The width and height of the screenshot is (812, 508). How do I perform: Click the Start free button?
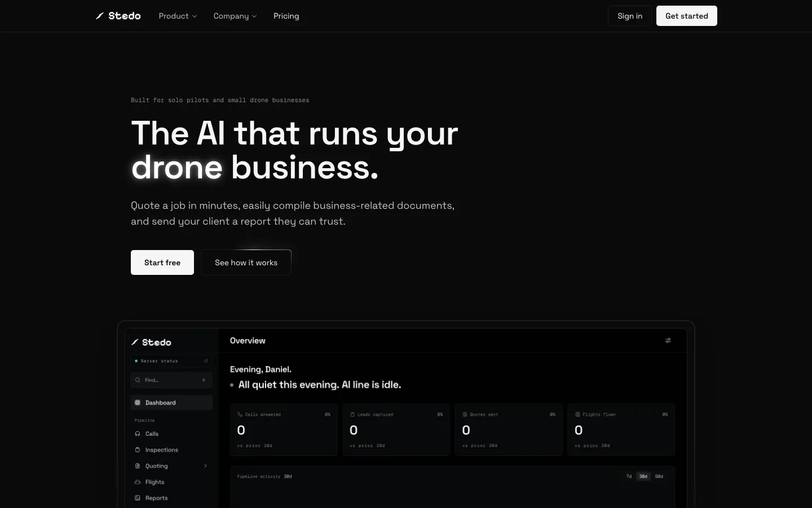[x=162, y=262]
